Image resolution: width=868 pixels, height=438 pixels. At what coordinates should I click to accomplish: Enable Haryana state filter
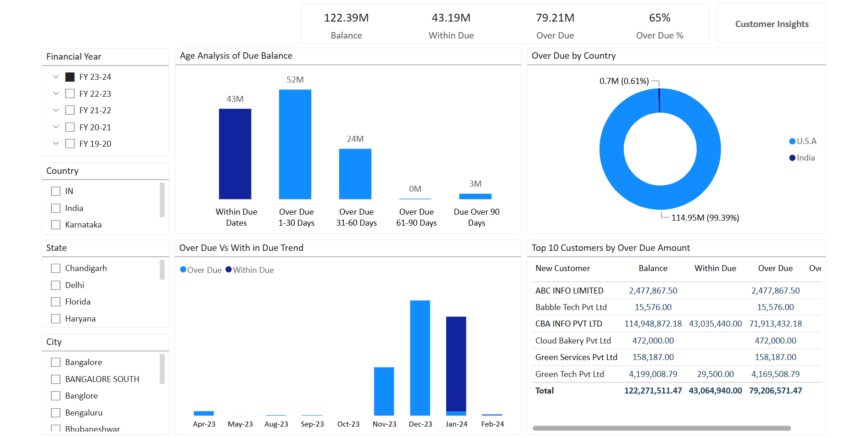[56, 319]
